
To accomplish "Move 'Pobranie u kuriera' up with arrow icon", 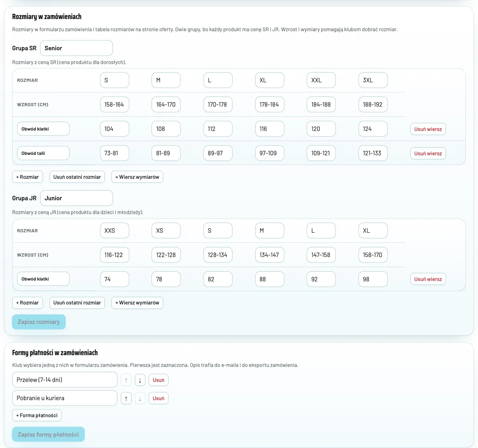I will coord(126,398).
